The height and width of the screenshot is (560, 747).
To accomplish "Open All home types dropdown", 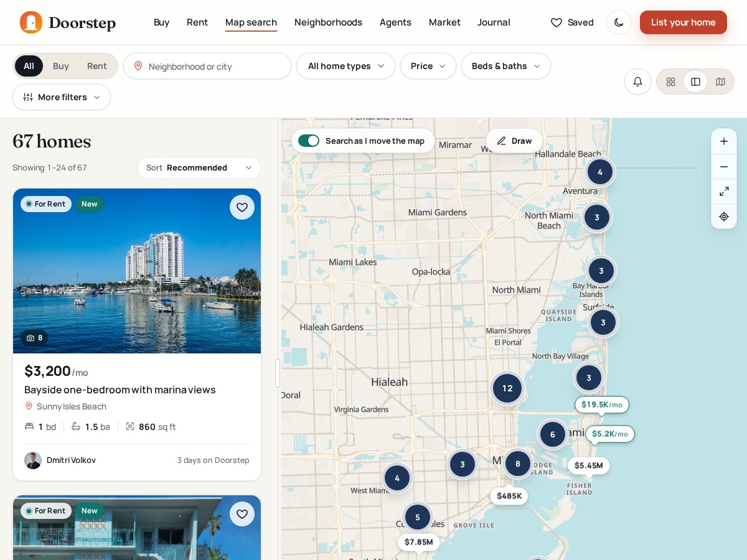I will pos(345,66).
